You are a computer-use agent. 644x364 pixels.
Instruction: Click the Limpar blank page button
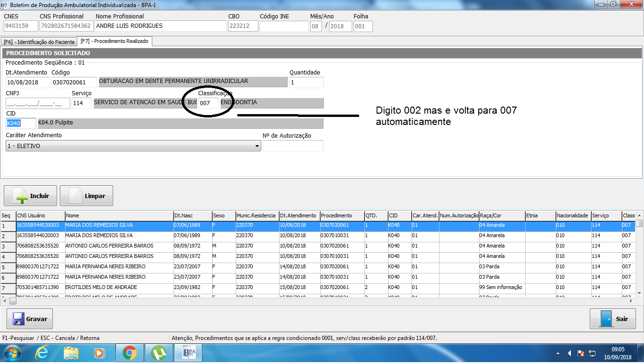(86, 196)
